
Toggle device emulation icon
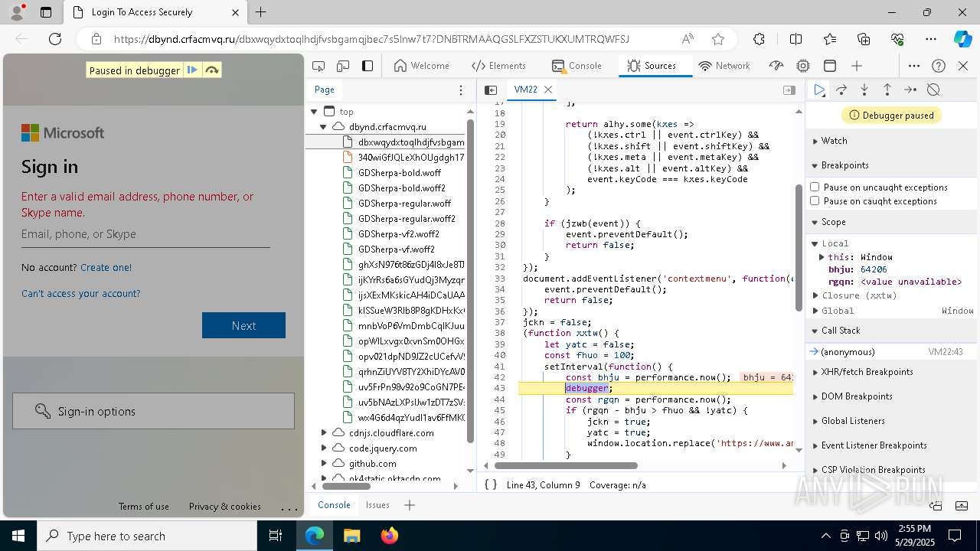pos(343,66)
